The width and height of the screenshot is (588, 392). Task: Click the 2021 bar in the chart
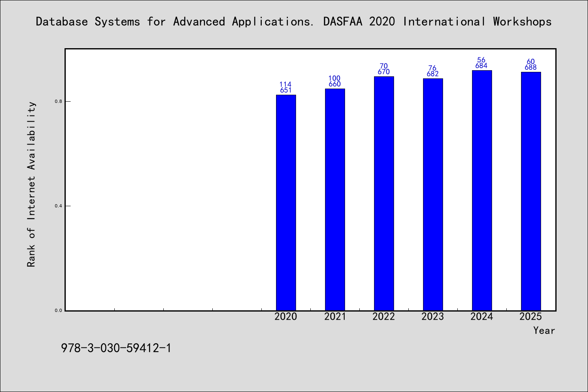pyautogui.click(x=335, y=200)
